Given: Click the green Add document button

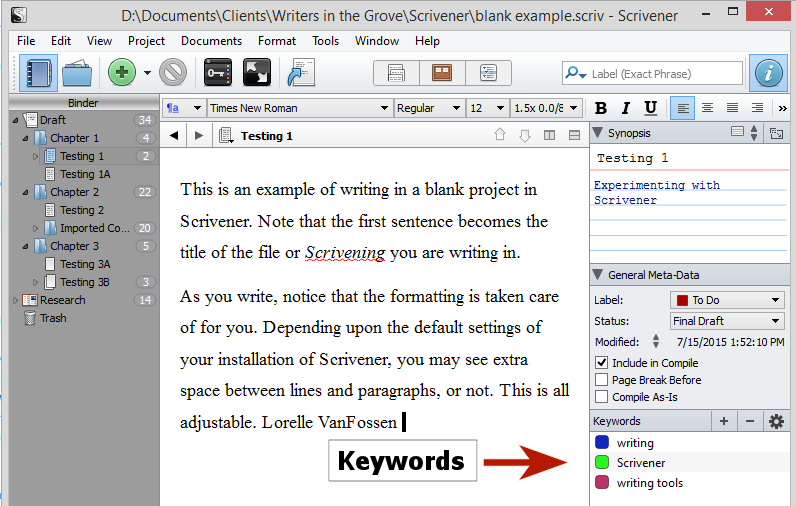Looking at the screenshot, I should tap(122, 72).
